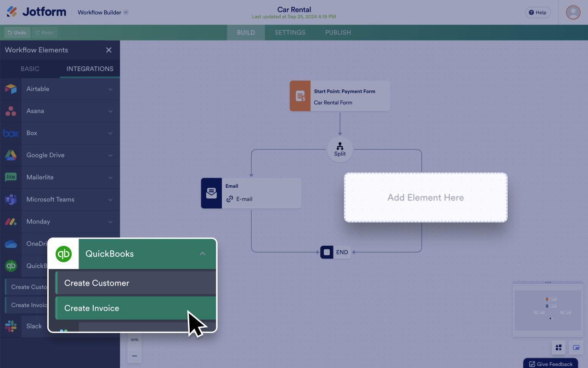The height and width of the screenshot is (368, 588).
Task: Switch to the PUBLISH tab
Action: (338, 33)
